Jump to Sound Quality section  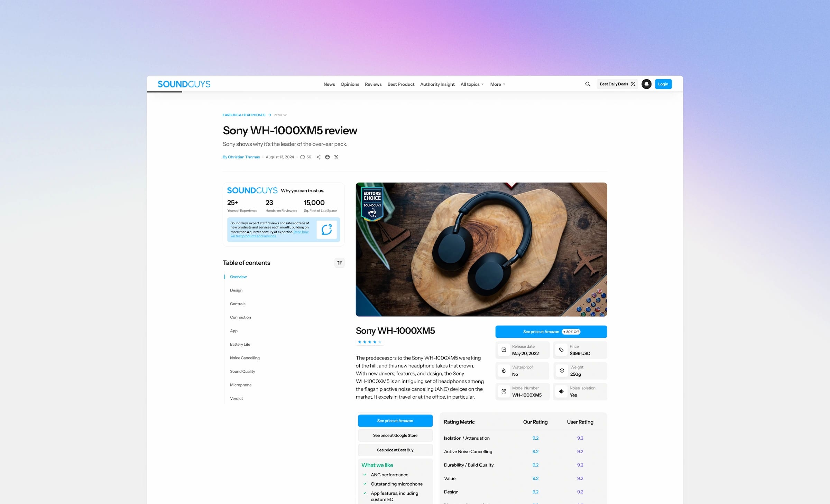tap(242, 371)
